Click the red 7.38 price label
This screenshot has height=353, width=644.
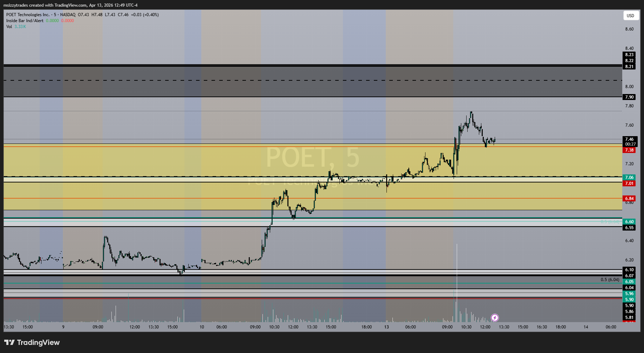point(629,150)
